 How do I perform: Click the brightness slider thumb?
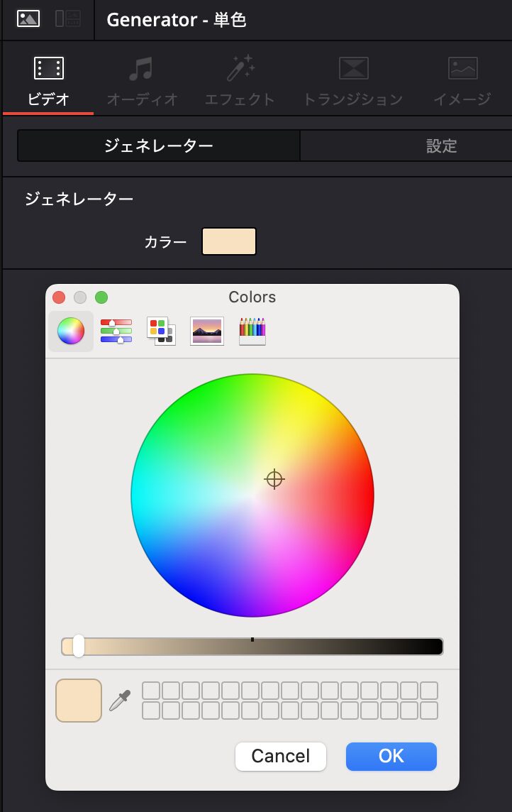(x=78, y=647)
